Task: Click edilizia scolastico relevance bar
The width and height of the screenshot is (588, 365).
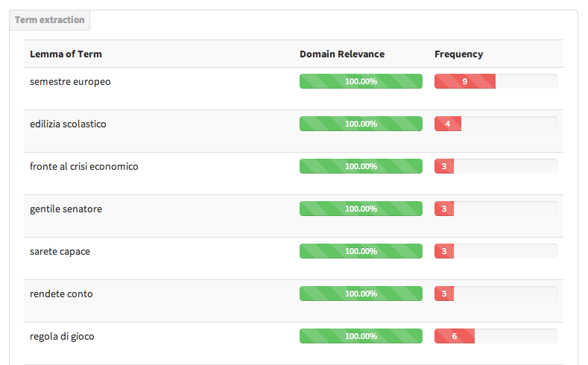Action: coord(361,124)
